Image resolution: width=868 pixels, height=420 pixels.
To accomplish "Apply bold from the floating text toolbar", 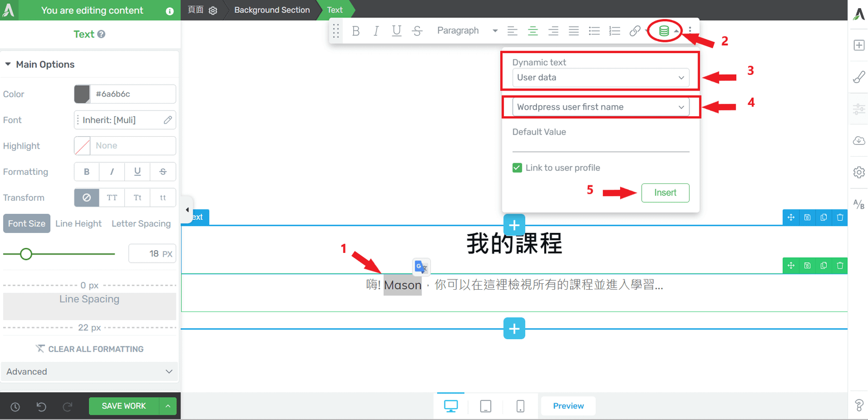I will (x=356, y=31).
